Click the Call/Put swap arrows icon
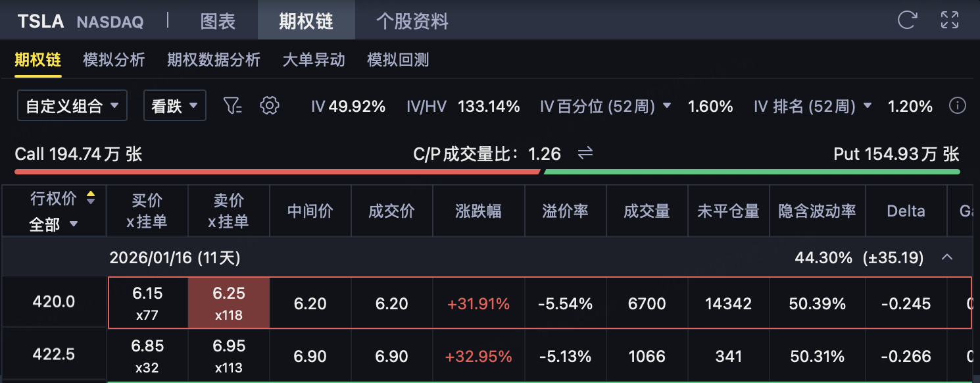 tap(585, 154)
